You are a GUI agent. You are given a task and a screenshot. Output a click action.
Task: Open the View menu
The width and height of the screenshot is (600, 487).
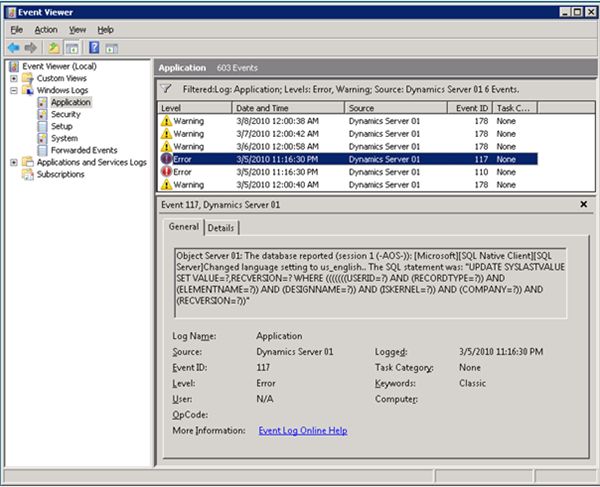[77, 30]
